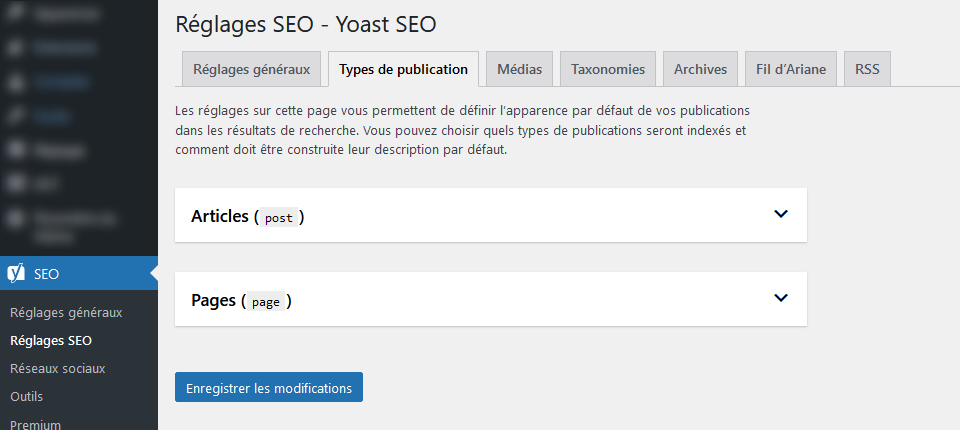Click the Pages panel heading
Screen dimensions: 960x430
(x=213, y=300)
